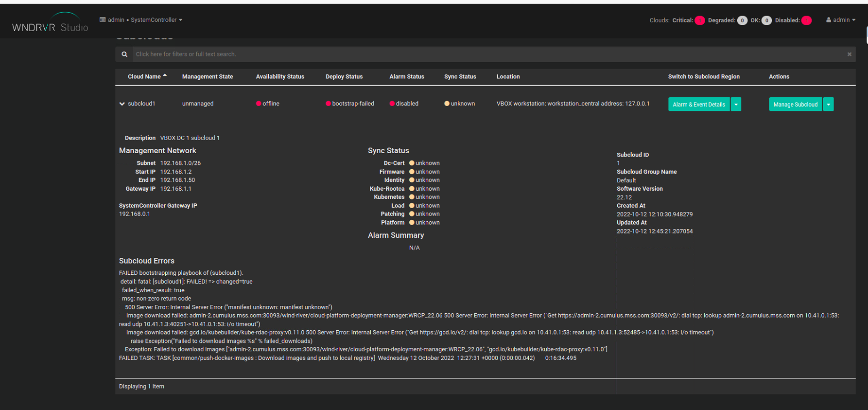Click the Manage Subcloud button
Image resolution: width=868 pixels, height=410 pixels.
click(x=795, y=105)
